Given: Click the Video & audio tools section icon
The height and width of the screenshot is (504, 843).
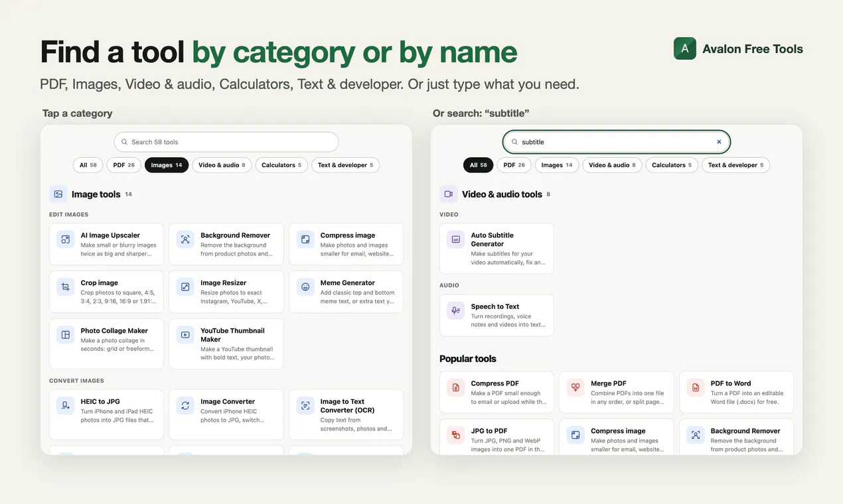Looking at the screenshot, I should 449,194.
